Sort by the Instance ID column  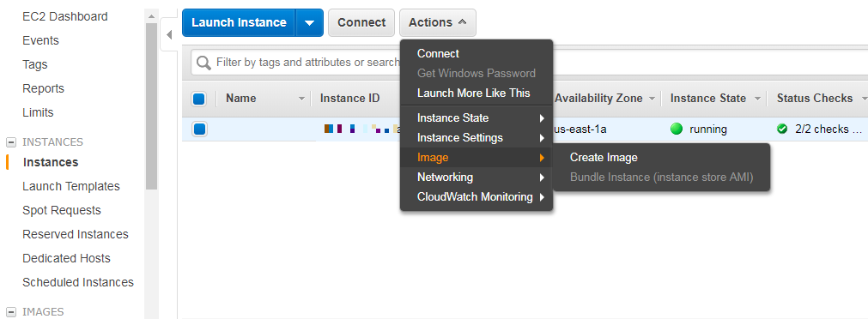pyautogui.click(x=349, y=99)
